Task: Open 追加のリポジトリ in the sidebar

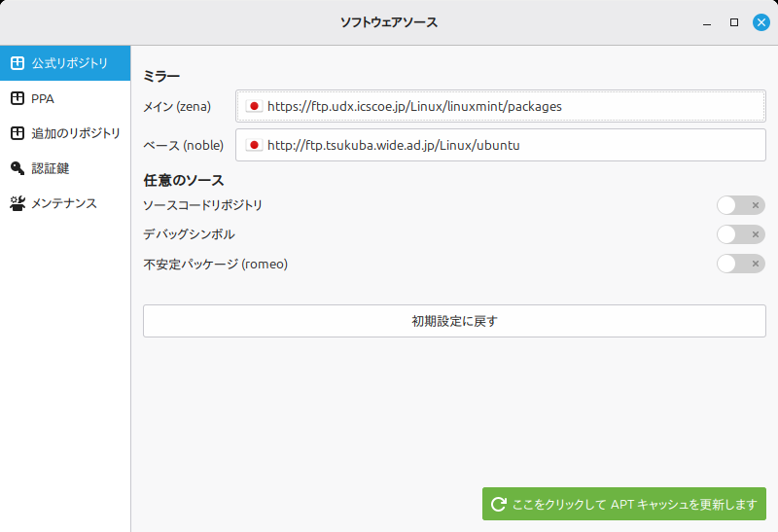Action: coord(65,133)
